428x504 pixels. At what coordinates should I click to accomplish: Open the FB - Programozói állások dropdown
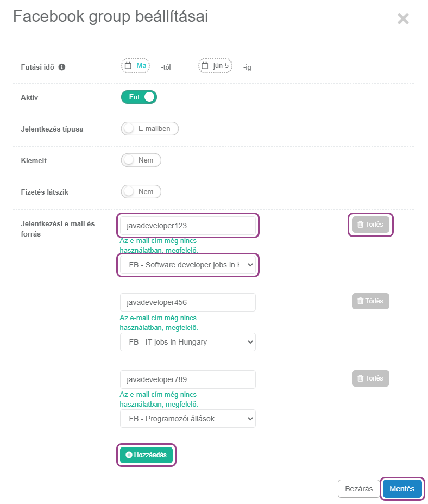click(x=187, y=419)
